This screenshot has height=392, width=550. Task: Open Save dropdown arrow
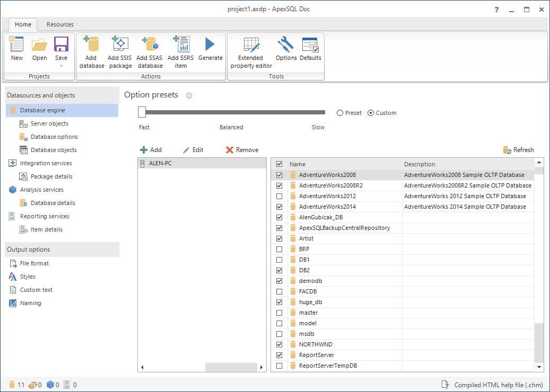point(61,66)
